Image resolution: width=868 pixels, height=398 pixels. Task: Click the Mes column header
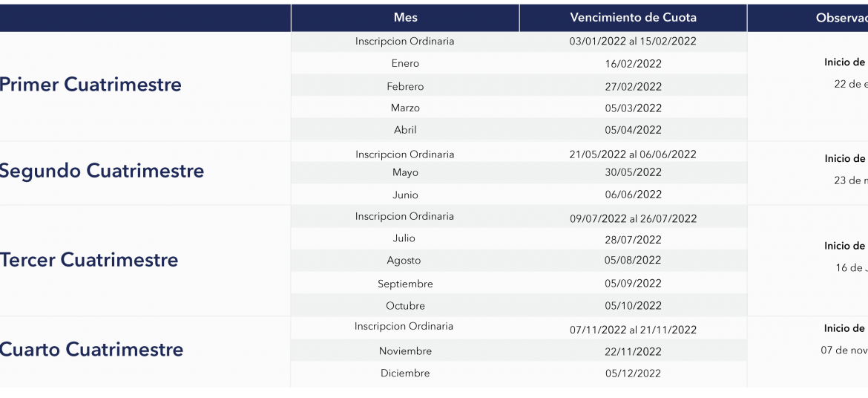point(405,18)
